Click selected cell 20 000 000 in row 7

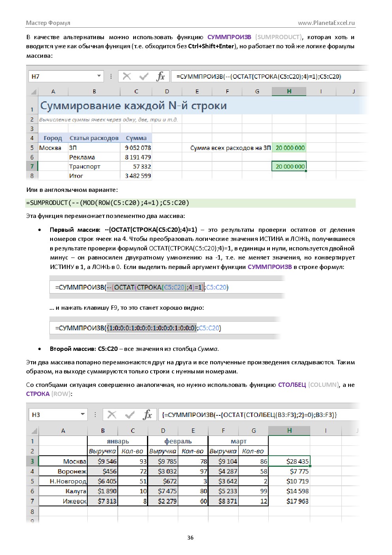289,166
